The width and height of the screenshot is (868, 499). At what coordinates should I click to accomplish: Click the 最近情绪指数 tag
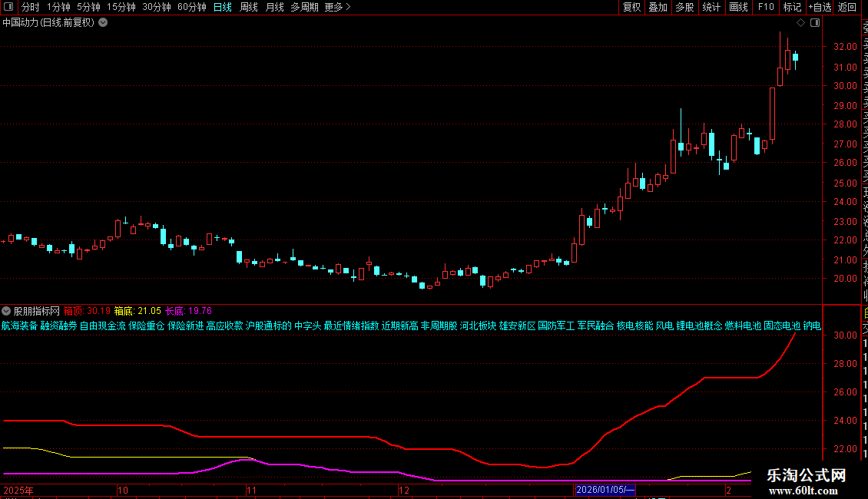[352, 326]
